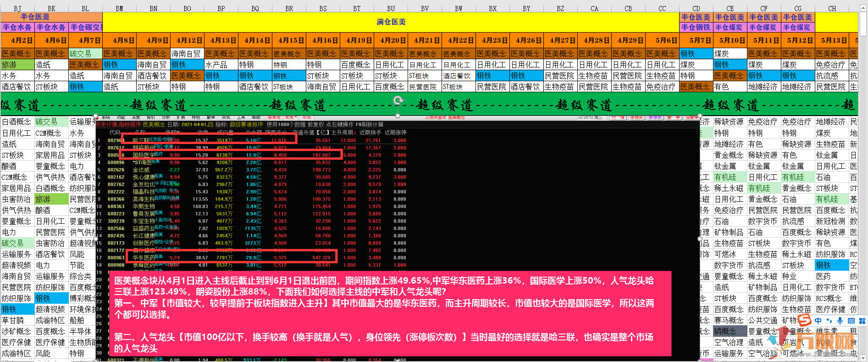868x362 pixels.
Task: Click the 5月6日 date cell
Action: 662,40
